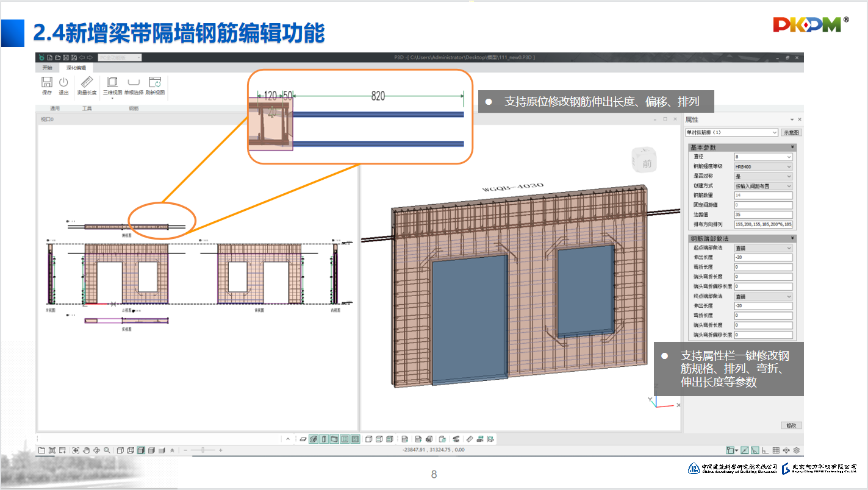Click the 保存 save icon in ribbon
The image size is (868, 490).
point(47,82)
